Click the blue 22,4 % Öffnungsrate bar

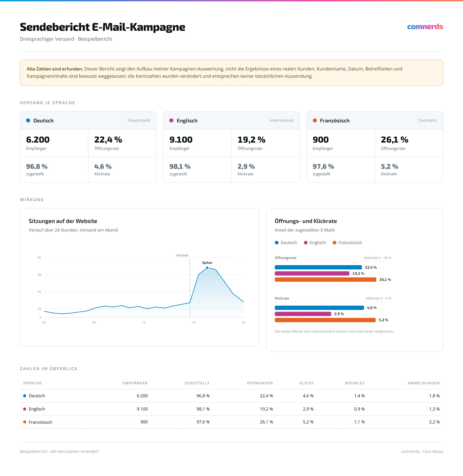tap(318, 267)
